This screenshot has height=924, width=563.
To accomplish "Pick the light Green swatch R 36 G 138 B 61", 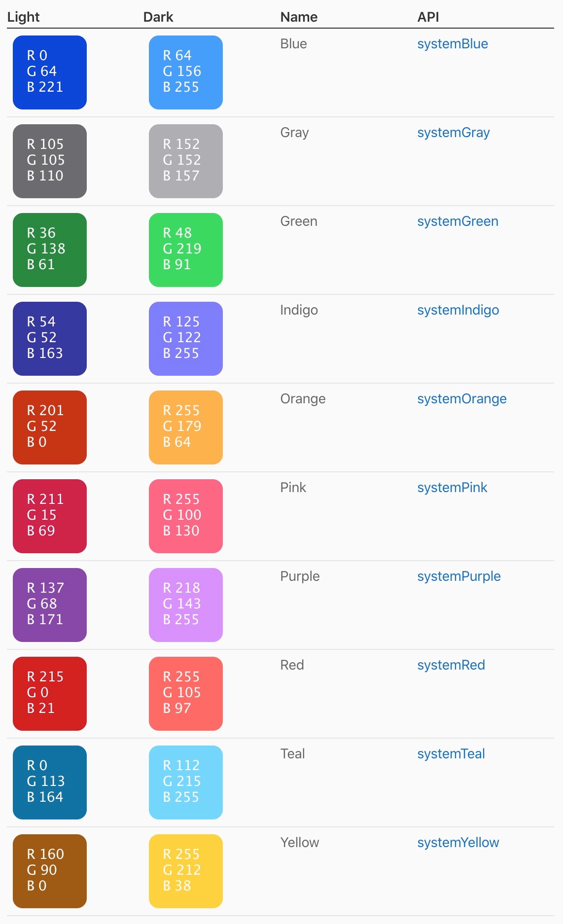I will click(x=50, y=250).
